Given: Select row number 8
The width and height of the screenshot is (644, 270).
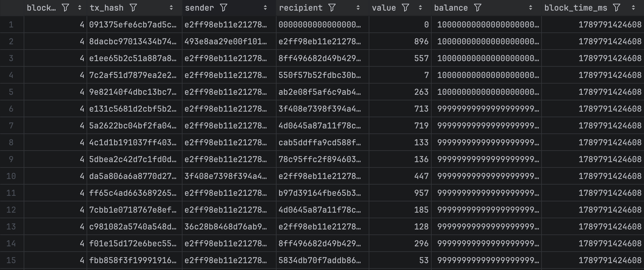Looking at the screenshot, I should click(11, 142).
